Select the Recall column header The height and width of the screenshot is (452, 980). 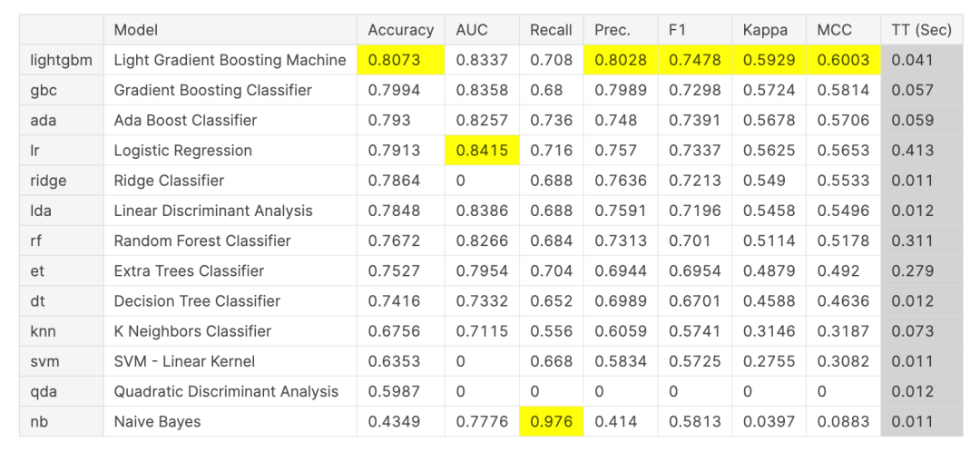(x=551, y=30)
